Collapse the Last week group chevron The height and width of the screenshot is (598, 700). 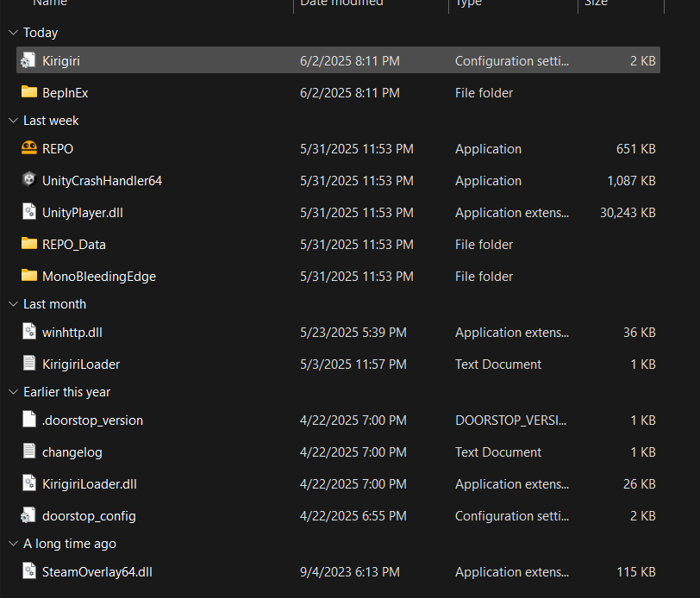point(12,121)
